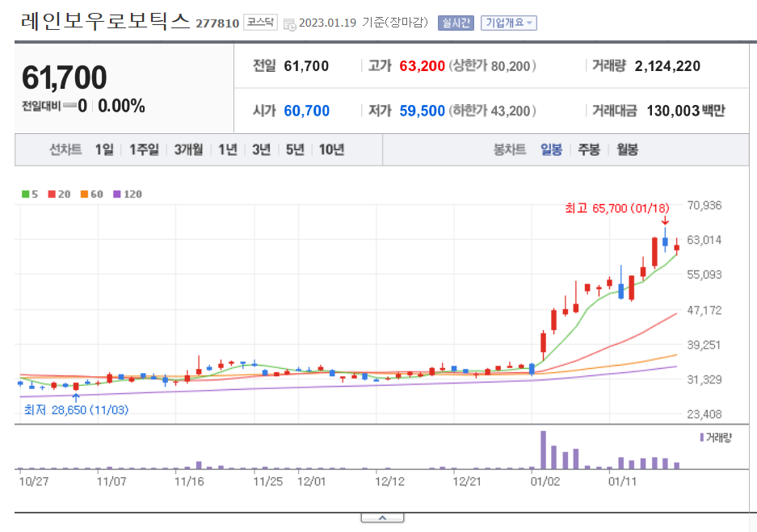Click the 11/16 date label on the axis
Viewport: 757px width, 532px height.
click(189, 481)
